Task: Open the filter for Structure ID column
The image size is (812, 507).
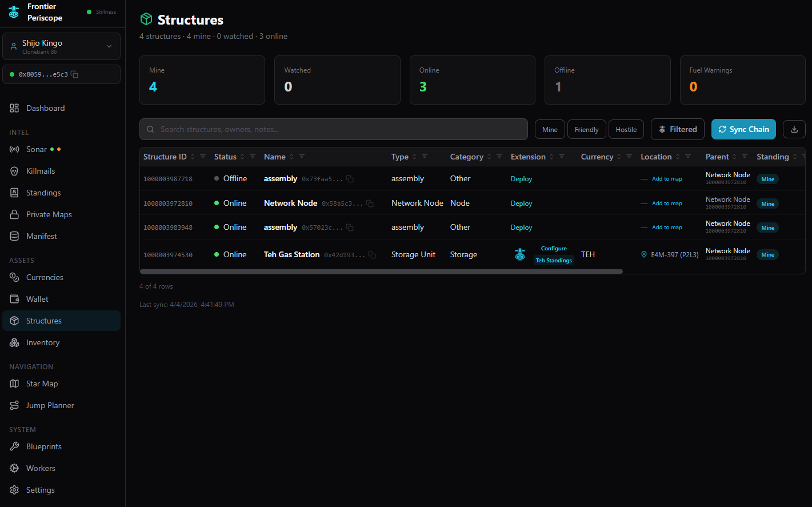Action: pos(203,157)
